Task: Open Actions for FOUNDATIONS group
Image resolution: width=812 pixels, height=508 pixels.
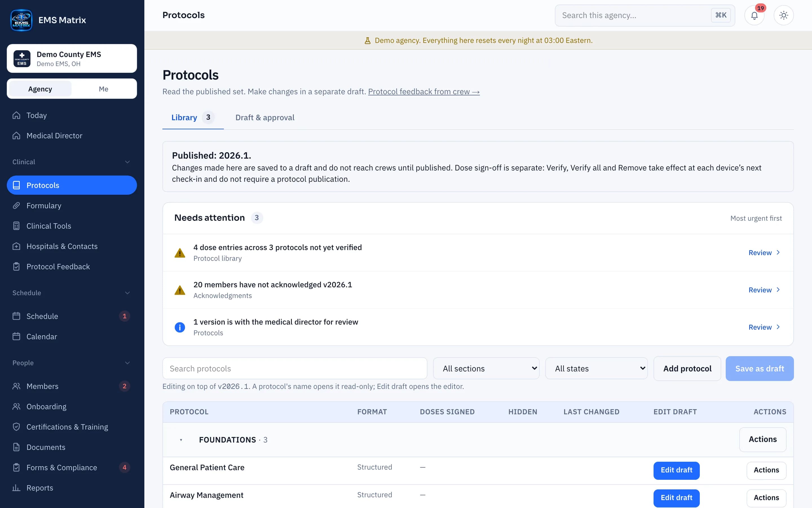Action: click(x=762, y=439)
